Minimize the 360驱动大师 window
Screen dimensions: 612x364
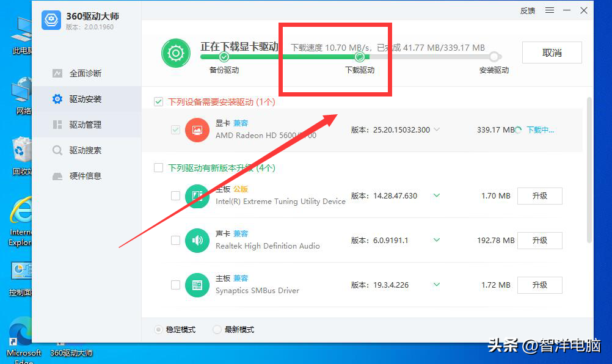click(567, 10)
